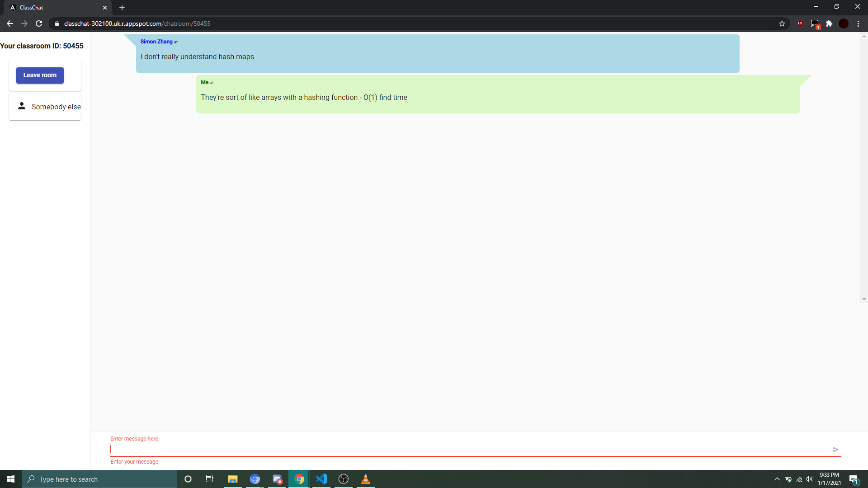
Task: Open Visual Studio Code from the taskbar
Action: point(321,479)
